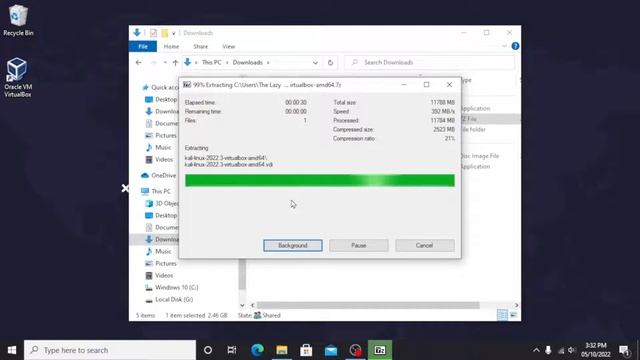Open the Home ribbon tab

[x=171, y=47]
